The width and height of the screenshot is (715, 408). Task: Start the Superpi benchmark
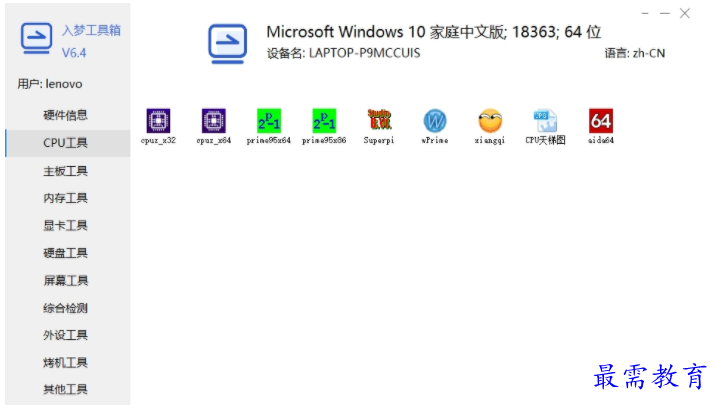click(x=379, y=126)
